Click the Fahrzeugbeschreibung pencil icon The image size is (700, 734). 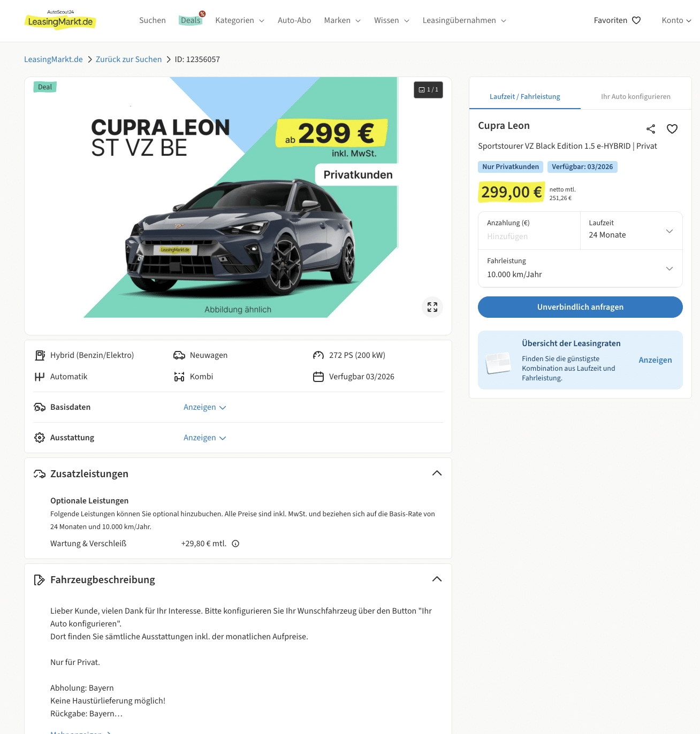(x=39, y=580)
